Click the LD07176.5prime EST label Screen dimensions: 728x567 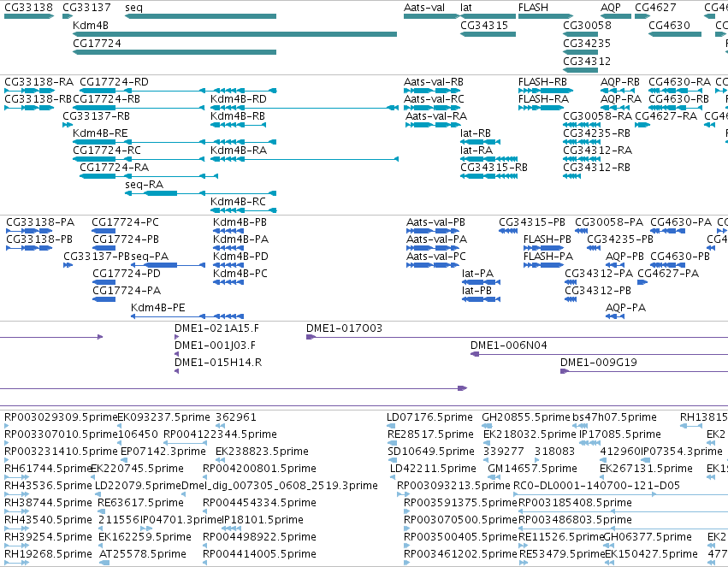pos(430,417)
